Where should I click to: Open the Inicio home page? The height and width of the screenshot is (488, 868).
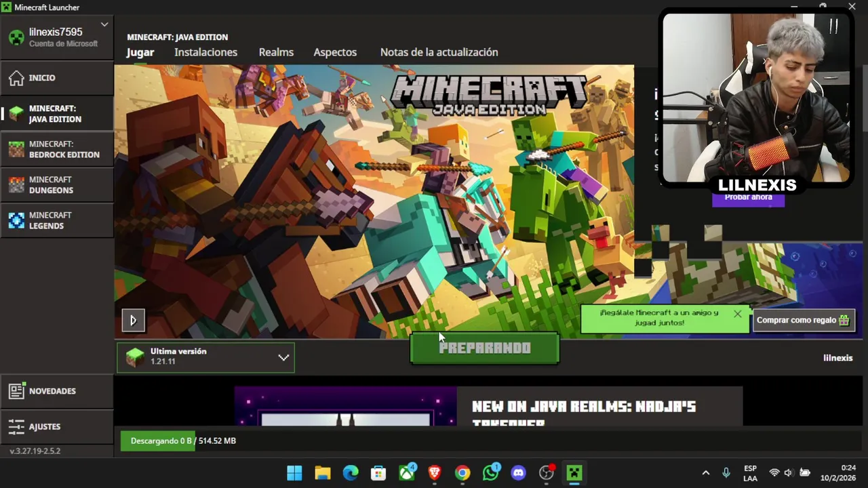[57, 78]
